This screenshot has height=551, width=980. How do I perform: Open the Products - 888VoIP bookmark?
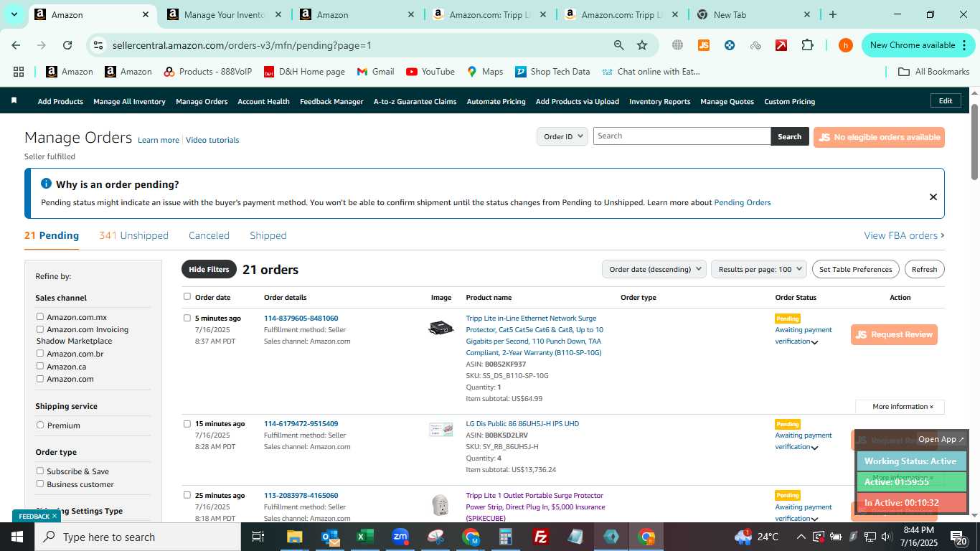208,72
